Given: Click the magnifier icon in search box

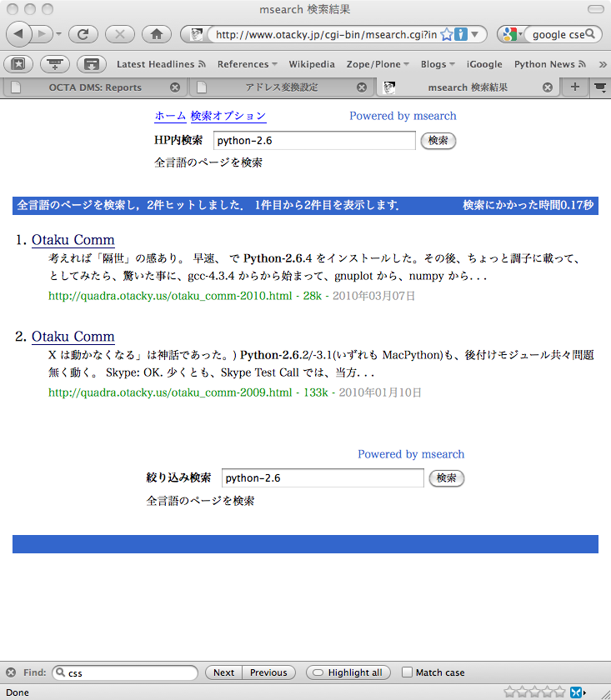Looking at the screenshot, I should (x=590, y=34).
